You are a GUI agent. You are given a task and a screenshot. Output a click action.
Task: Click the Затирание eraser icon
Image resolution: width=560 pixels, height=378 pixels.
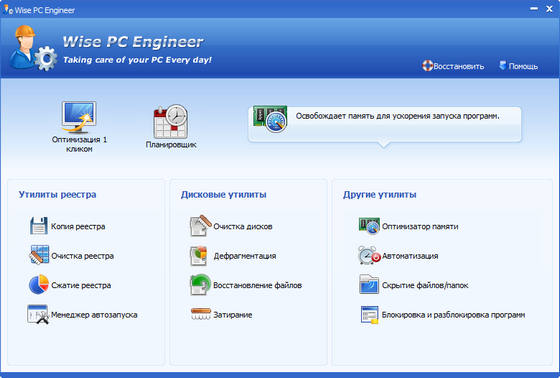click(201, 314)
